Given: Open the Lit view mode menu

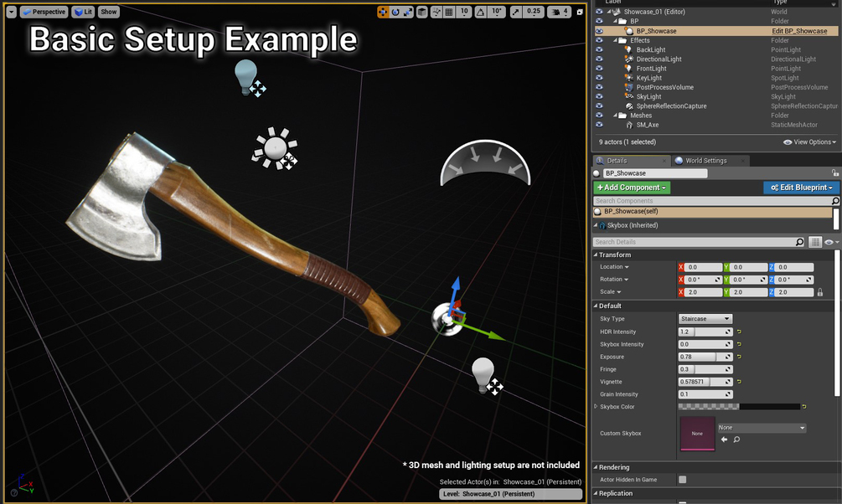Looking at the screenshot, I should click(83, 12).
